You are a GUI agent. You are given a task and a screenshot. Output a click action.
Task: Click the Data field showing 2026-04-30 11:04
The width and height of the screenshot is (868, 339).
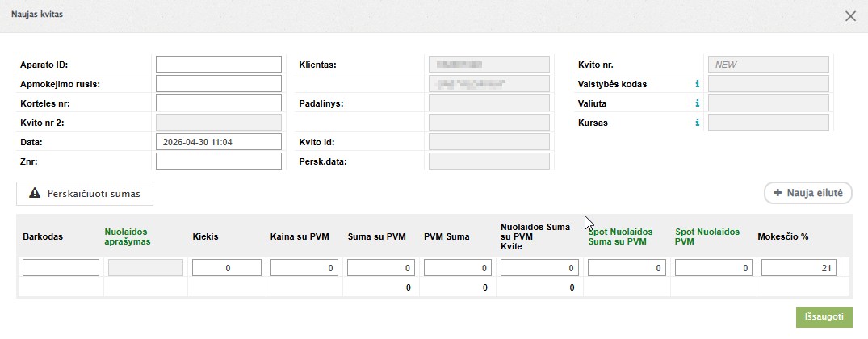tap(219, 141)
